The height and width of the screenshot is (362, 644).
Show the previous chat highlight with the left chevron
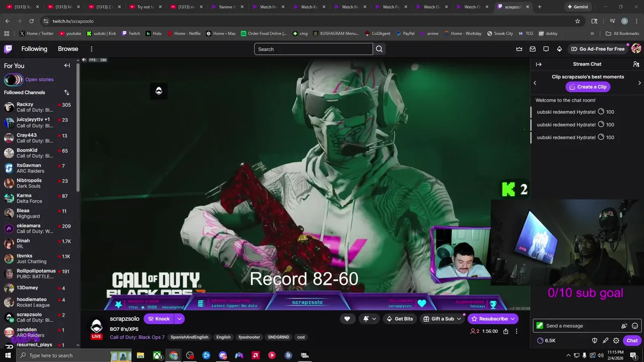pyautogui.click(x=535, y=83)
